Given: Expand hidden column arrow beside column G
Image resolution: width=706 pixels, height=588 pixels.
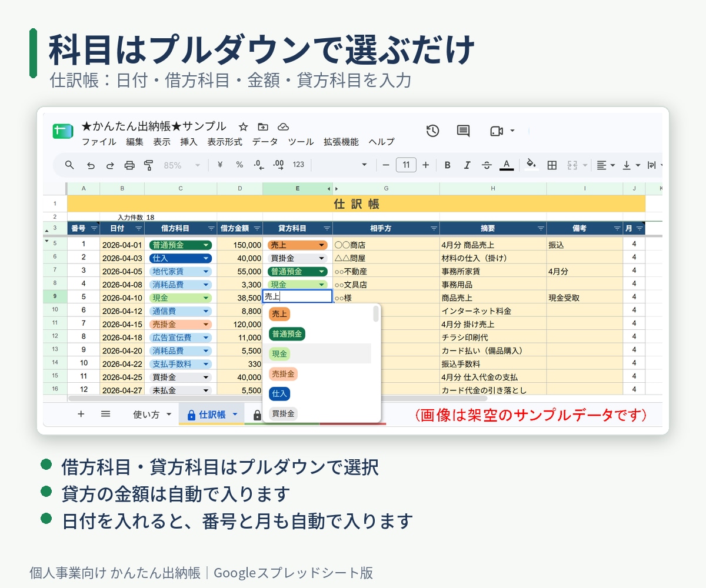Looking at the screenshot, I should pos(337,188).
